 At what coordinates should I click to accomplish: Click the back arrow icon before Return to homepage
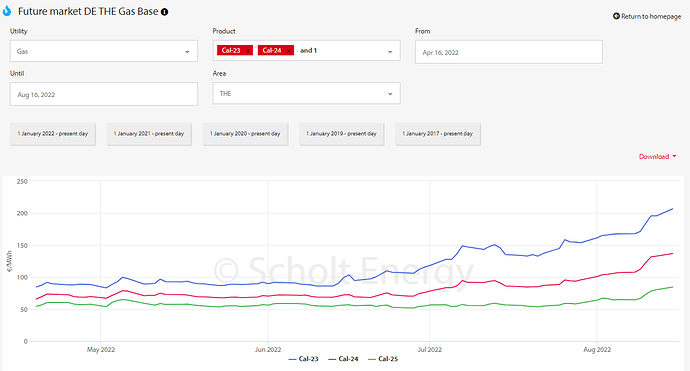point(616,16)
